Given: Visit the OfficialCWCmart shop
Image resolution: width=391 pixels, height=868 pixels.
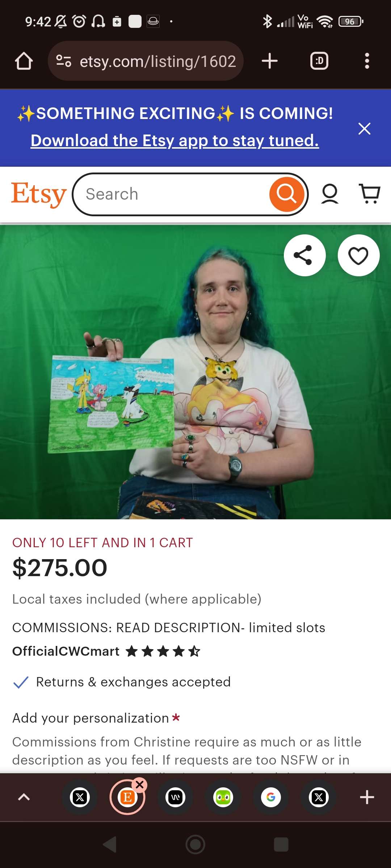Looking at the screenshot, I should 66,651.
